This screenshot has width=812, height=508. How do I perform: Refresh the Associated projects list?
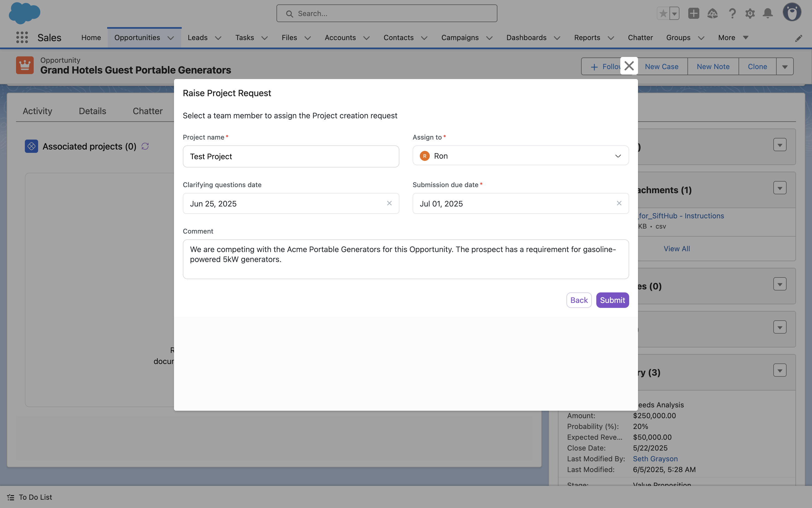[145, 146]
